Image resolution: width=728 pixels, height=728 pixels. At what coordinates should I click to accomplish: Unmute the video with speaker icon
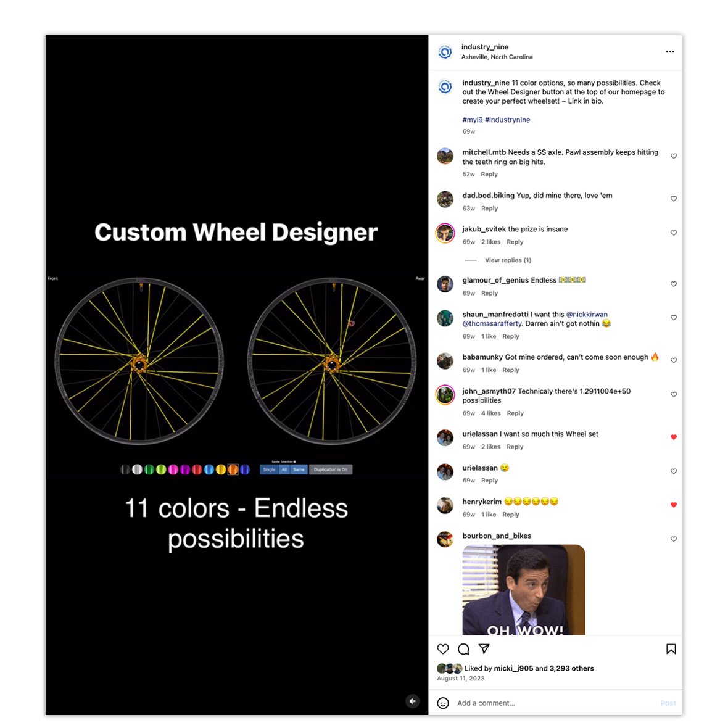pos(412,701)
